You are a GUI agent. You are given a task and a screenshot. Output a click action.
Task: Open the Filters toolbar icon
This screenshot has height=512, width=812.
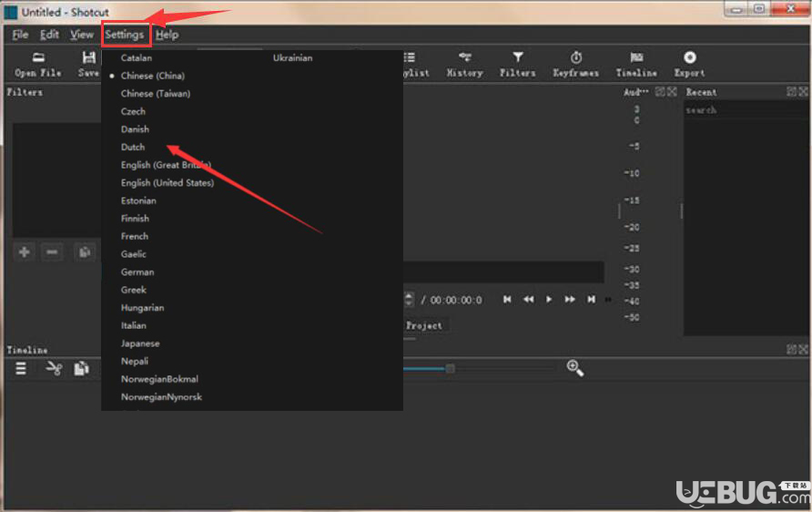pyautogui.click(x=517, y=65)
